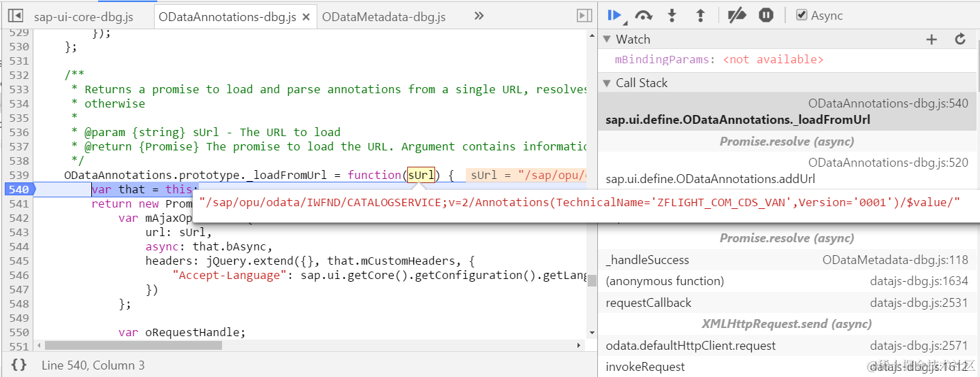The width and height of the screenshot is (980, 377).
Task: Open the ODataAnnotations-dbg.js:540 source link
Action: click(x=888, y=103)
